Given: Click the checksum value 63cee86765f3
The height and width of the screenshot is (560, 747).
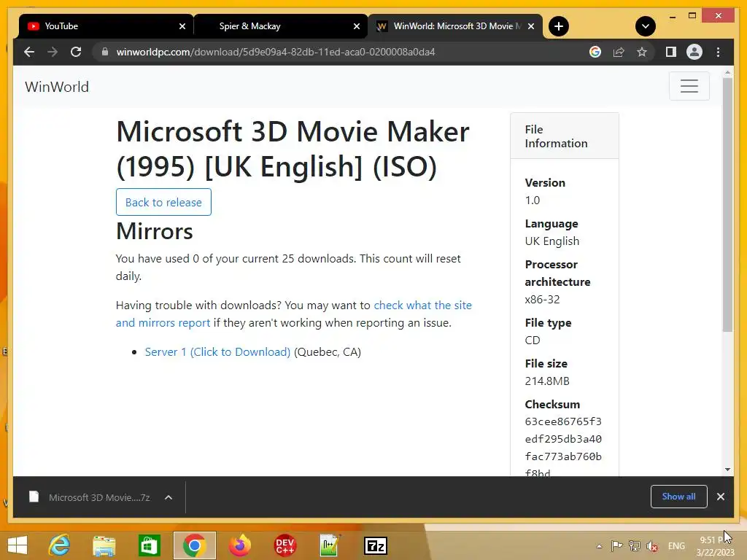Looking at the screenshot, I should [563, 421].
